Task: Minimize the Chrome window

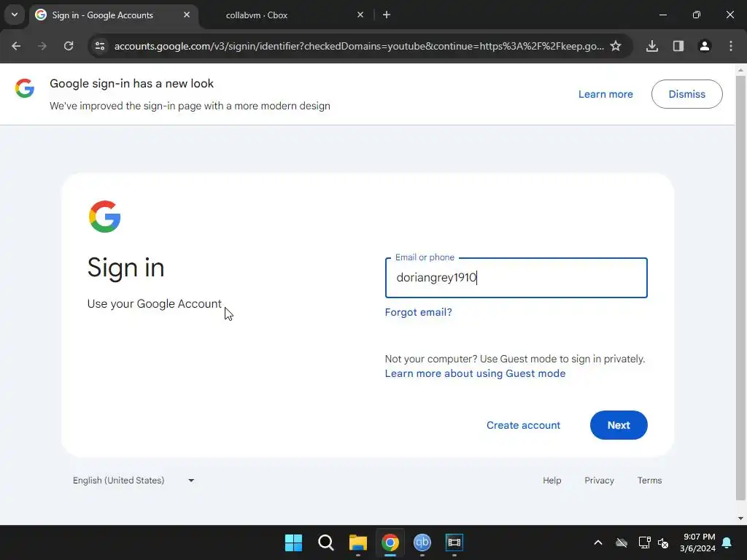Action: coord(662,15)
